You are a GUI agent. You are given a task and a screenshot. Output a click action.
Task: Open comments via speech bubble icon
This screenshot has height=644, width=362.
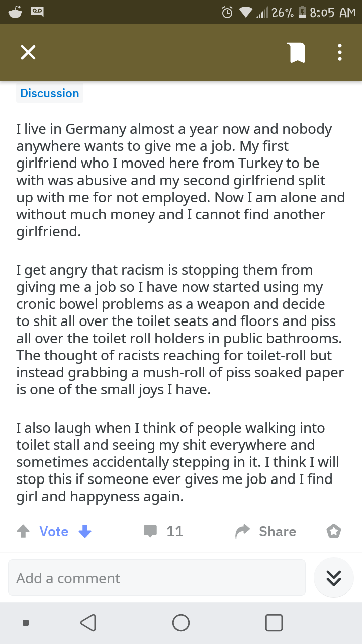point(150,532)
